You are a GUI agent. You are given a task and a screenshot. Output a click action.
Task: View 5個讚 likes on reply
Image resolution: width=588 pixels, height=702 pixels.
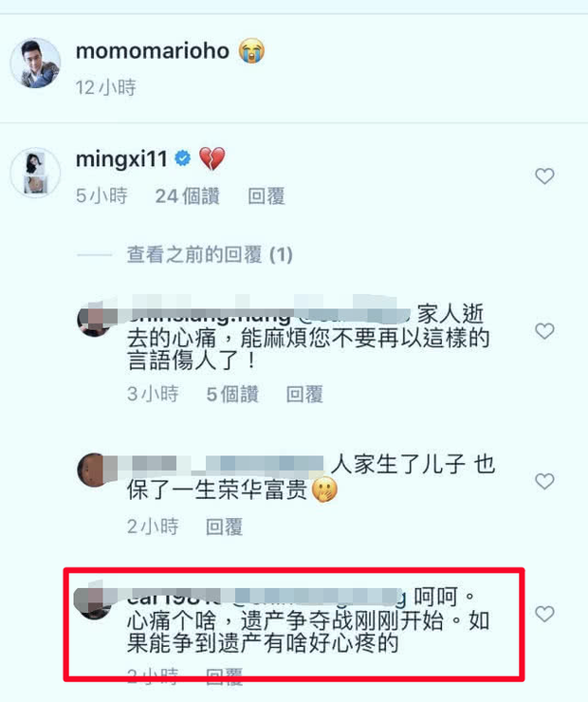tap(232, 395)
